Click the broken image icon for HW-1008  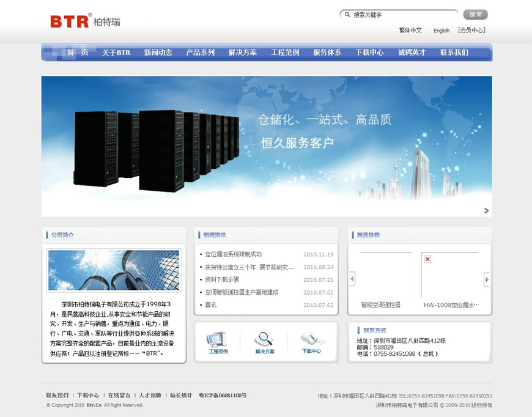[427, 259]
